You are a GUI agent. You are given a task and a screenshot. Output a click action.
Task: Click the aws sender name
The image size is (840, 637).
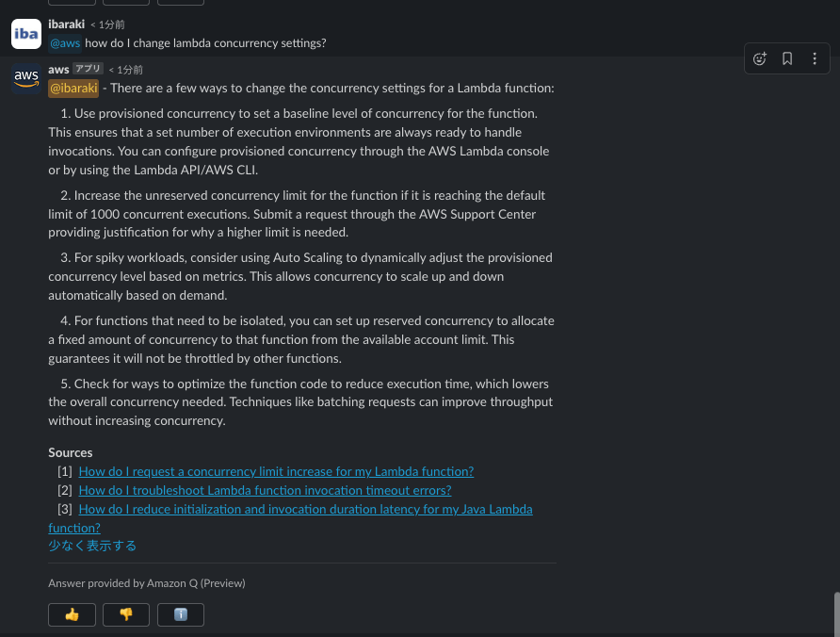58,69
